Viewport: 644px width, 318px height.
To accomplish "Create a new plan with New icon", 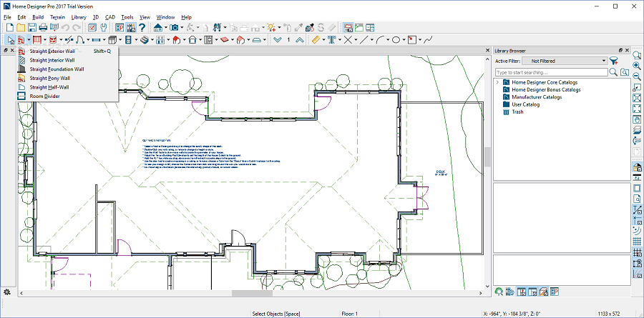I will coord(10,27).
